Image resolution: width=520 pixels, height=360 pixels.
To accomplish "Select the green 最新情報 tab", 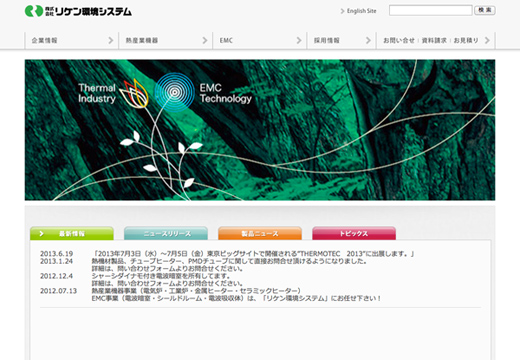I will click(x=72, y=233).
